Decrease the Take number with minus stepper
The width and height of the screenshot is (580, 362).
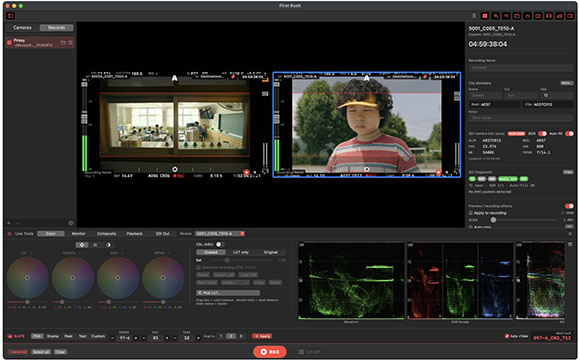tap(175, 338)
